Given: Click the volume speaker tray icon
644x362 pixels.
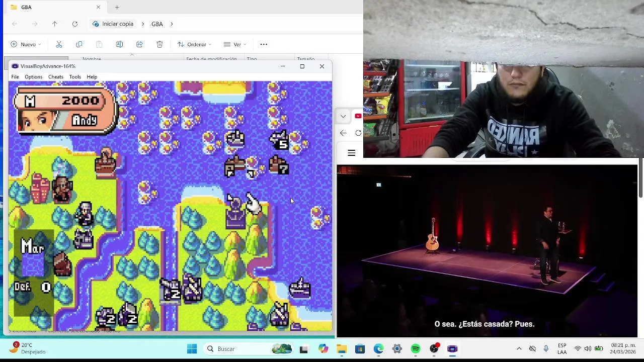Looking at the screenshot, I should [x=588, y=348].
